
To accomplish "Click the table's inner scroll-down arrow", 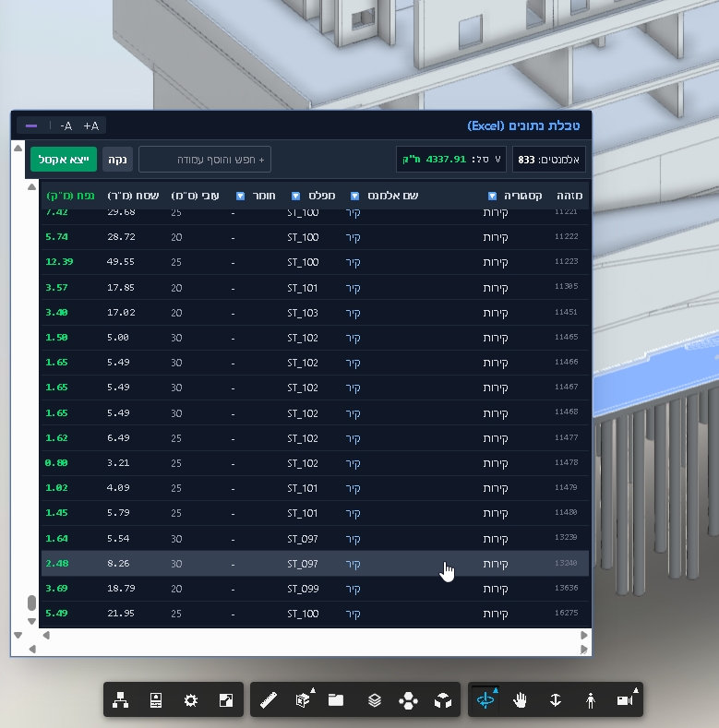I will pyautogui.click(x=31, y=621).
